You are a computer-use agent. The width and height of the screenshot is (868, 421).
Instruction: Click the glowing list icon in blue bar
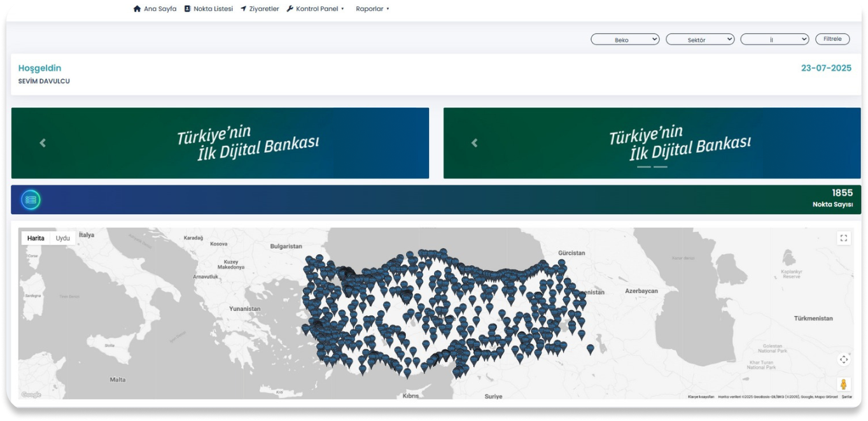point(31,200)
